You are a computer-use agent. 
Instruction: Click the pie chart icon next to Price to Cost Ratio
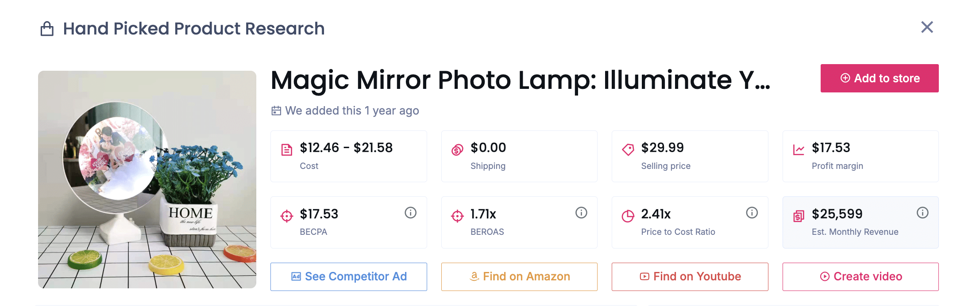coord(628,215)
